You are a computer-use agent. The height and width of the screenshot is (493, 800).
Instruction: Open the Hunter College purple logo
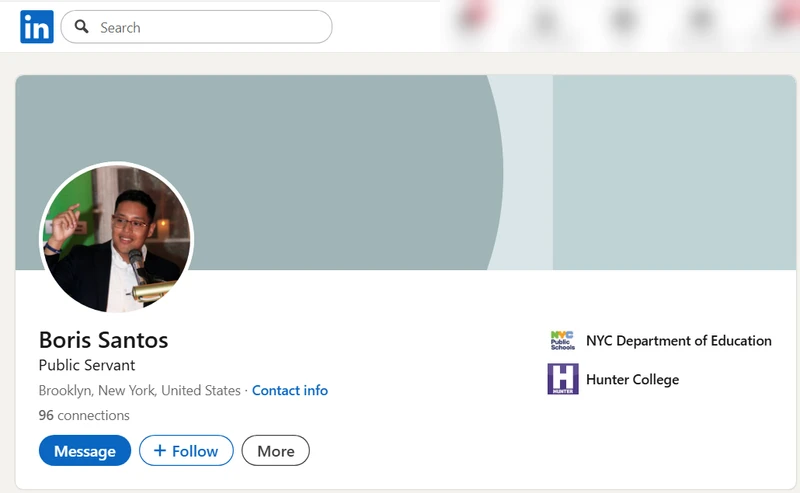[563, 379]
